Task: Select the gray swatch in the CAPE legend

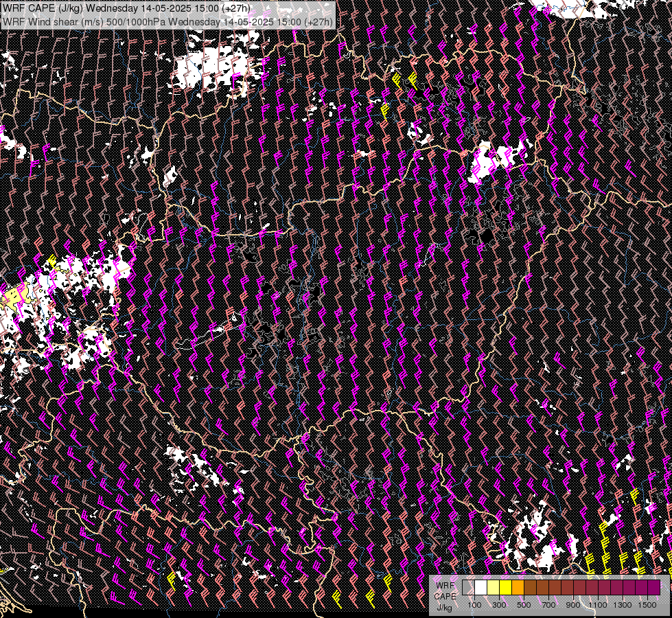Action: click(x=468, y=588)
